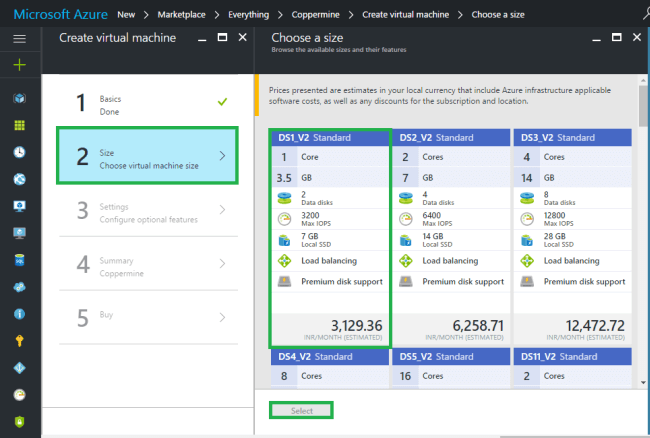
Task: Click the 14 GB Local SSD value
Action: pyautogui.click(x=433, y=236)
